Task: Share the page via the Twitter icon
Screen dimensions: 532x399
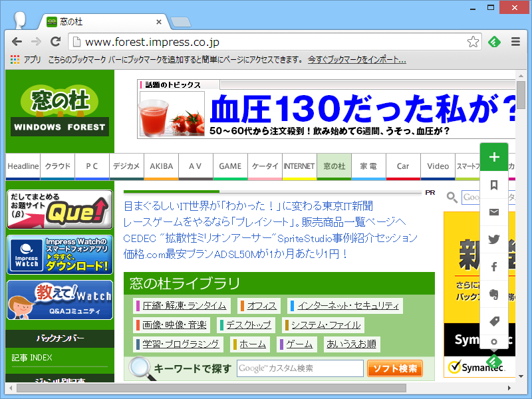Action: pyautogui.click(x=494, y=240)
